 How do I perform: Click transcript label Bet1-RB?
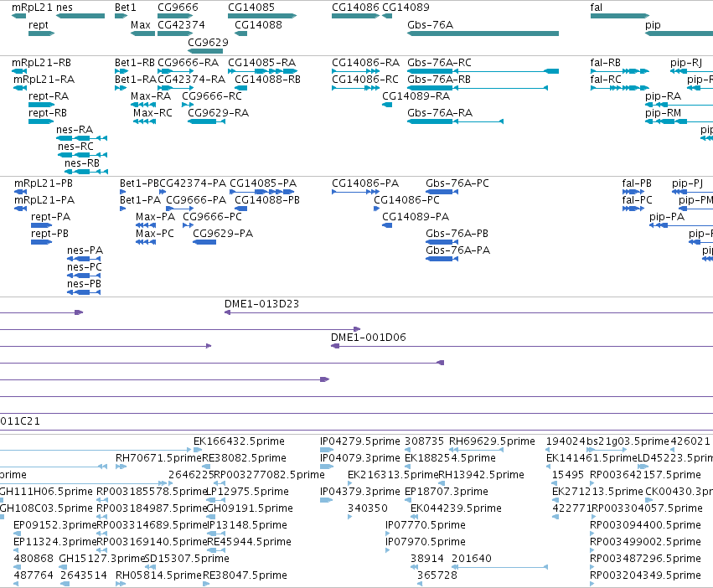tap(135, 63)
